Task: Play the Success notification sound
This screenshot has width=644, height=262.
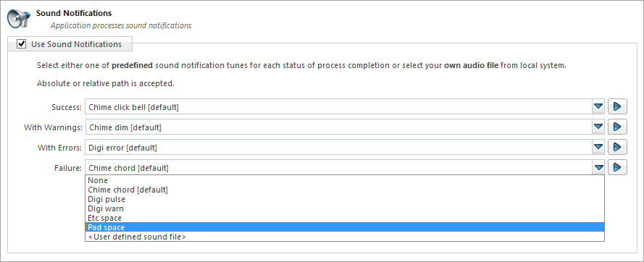Action: [617, 107]
